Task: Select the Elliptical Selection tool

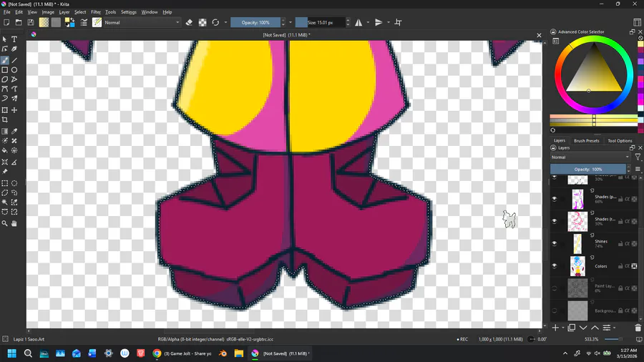Action: click(14, 183)
